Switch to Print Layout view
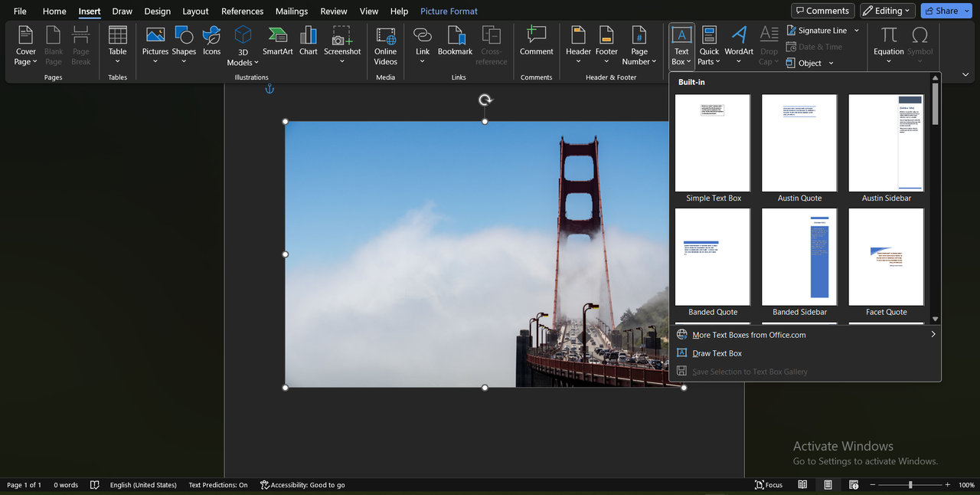This screenshot has height=495, width=980. pos(828,485)
